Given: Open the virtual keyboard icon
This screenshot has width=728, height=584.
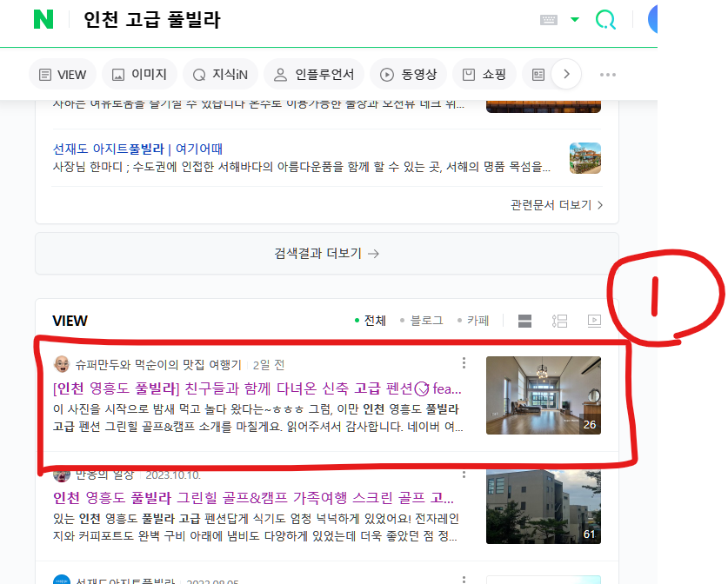Looking at the screenshot, I should (x=548, y=20).
